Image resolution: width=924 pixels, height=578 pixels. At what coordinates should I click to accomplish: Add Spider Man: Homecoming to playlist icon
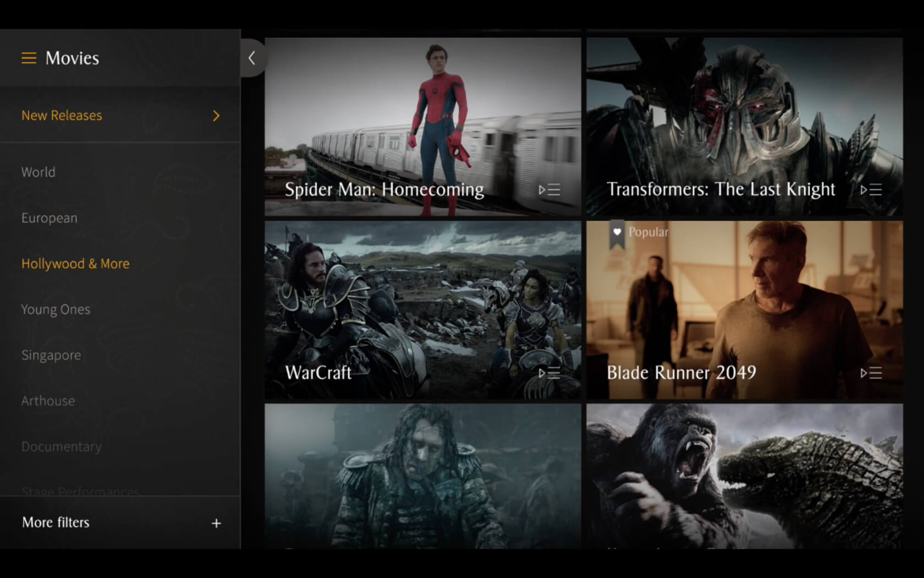point(549,190)
